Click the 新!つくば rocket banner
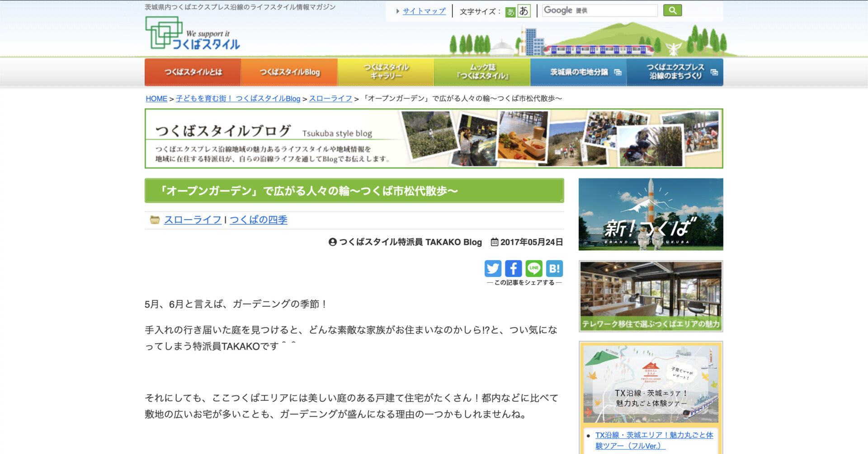This screenshot has height=454, width=868. pos(651,214)
